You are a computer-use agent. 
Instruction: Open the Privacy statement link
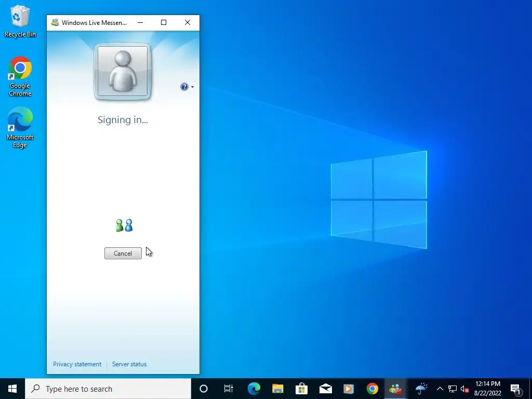(x=77, y=364)
